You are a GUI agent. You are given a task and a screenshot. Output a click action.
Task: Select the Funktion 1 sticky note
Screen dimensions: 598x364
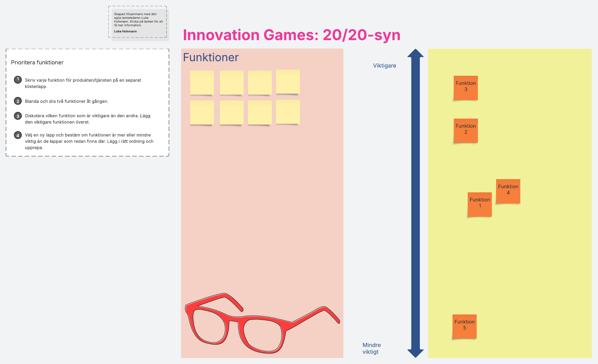(x=480, y=204)
